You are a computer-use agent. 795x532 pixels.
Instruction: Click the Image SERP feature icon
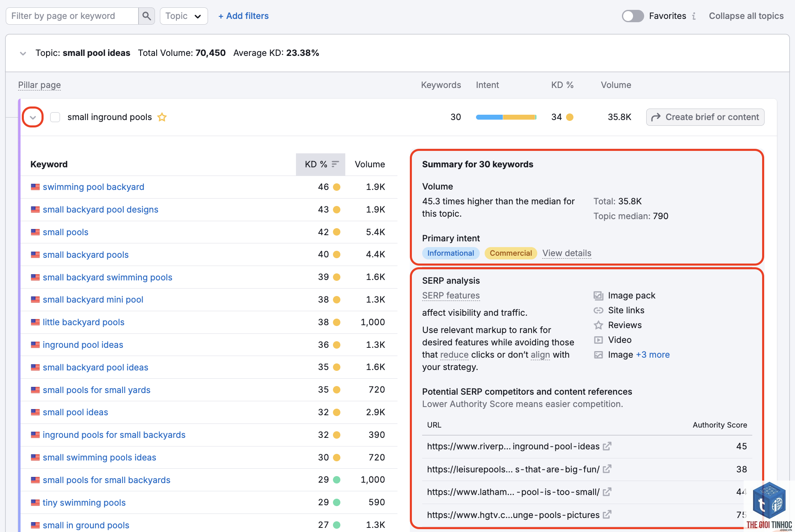(598, 355)
